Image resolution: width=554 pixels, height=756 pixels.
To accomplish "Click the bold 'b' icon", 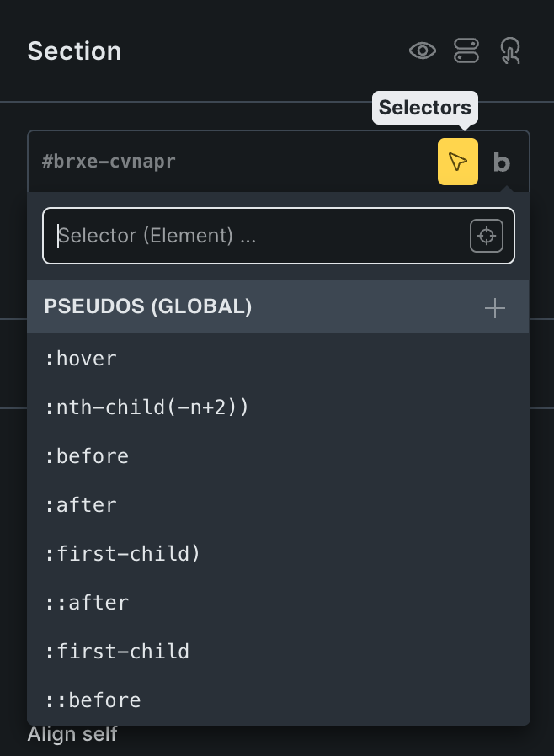I will tap(502, 162).
